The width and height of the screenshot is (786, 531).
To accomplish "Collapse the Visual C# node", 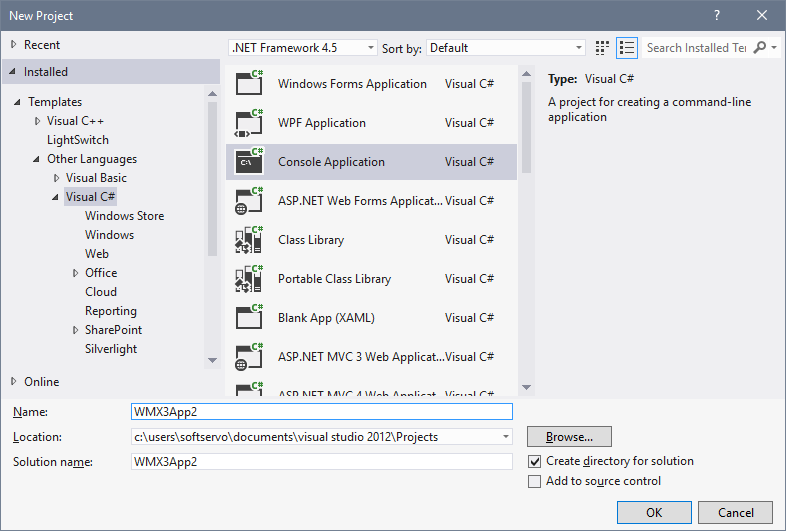I will 55,197.
